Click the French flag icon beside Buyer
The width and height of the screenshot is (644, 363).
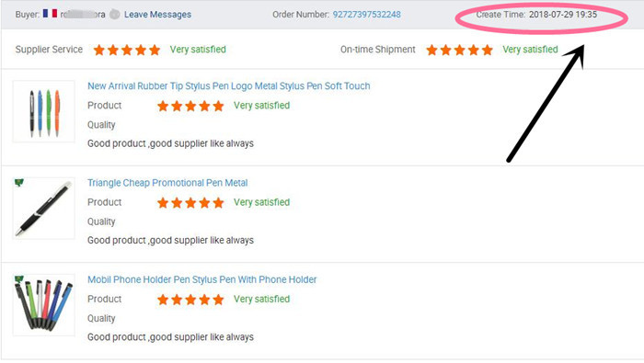click(50, 14)
